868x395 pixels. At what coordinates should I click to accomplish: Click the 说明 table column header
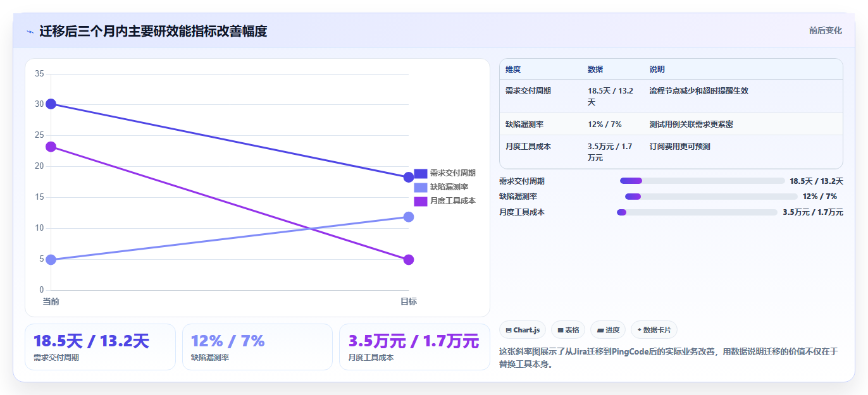(x=657, y=70)
